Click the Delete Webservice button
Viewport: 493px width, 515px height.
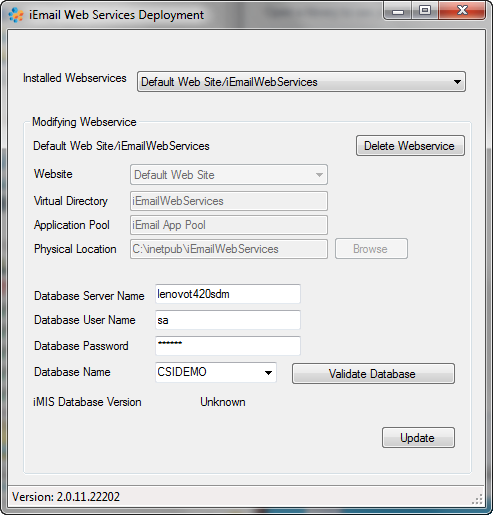click(410, 146)
